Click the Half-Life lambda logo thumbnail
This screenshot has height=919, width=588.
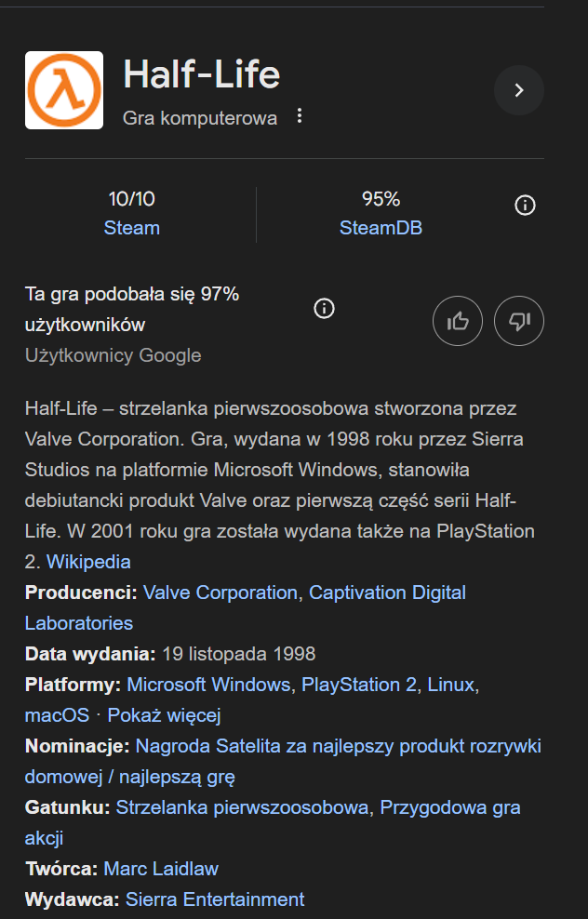pyautogui.click(x=64, y=90)
